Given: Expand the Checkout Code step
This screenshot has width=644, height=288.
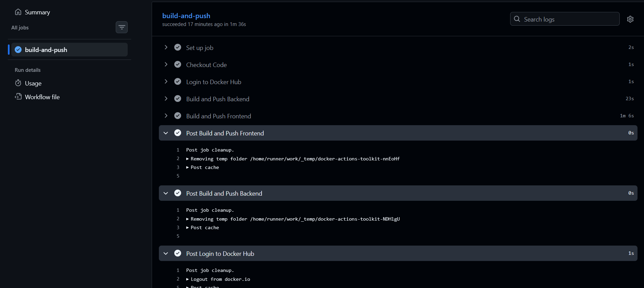Looking at the screenshot, I should pyautogui.click(x=166, y=64).
